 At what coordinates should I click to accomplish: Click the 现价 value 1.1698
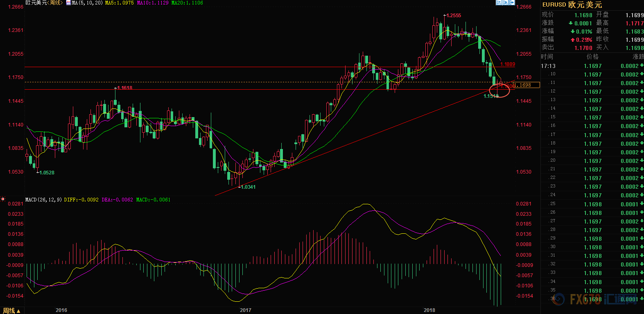click(583, 15)
